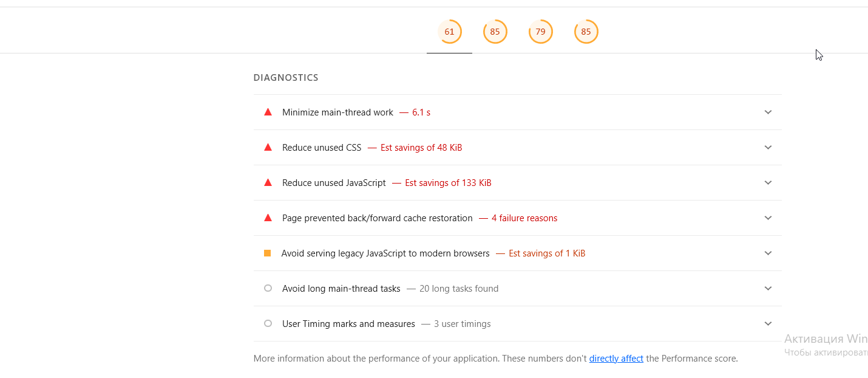
Task: Open the first score 85 gauge tab
Action: 495,32
